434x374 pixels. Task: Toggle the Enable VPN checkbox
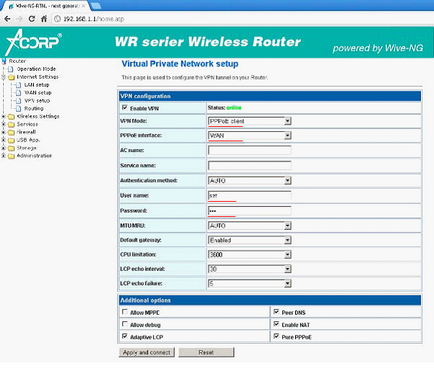pyautogui.click(x=125, y=108)
